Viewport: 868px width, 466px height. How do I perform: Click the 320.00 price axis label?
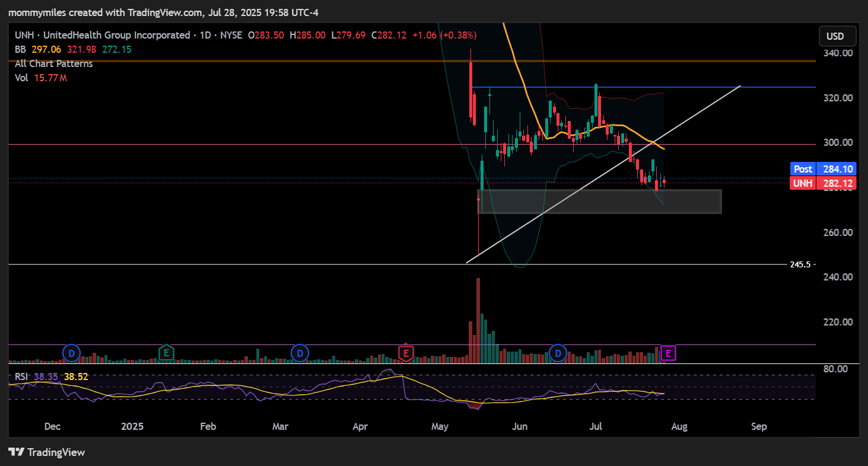pos(838,98)
